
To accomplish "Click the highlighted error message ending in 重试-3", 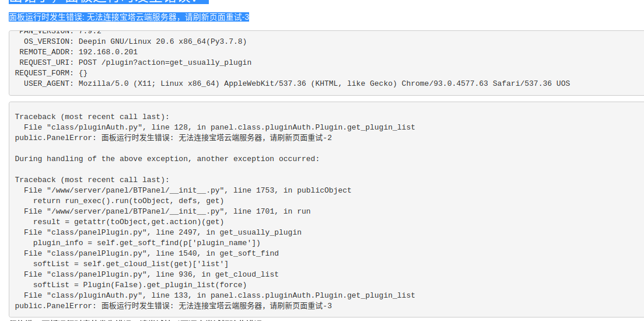I will pos(129,18).
